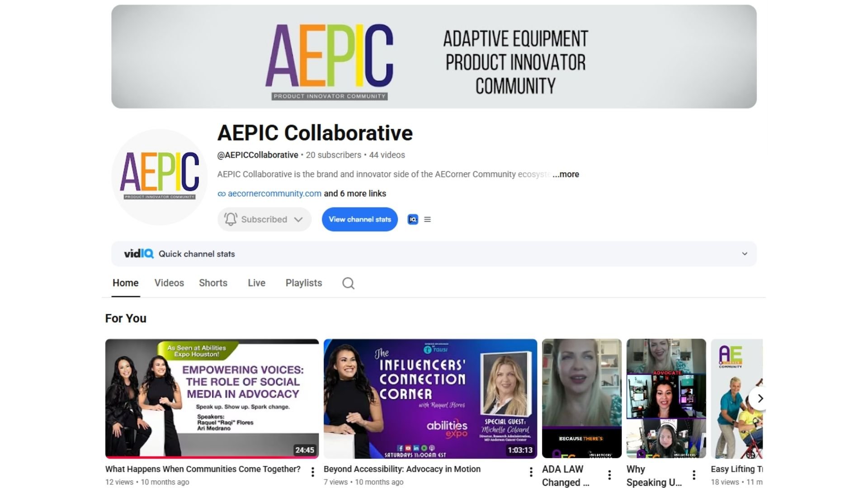
Task: Expand the Subscribed notification dropdown
Action: coord(298,220)
